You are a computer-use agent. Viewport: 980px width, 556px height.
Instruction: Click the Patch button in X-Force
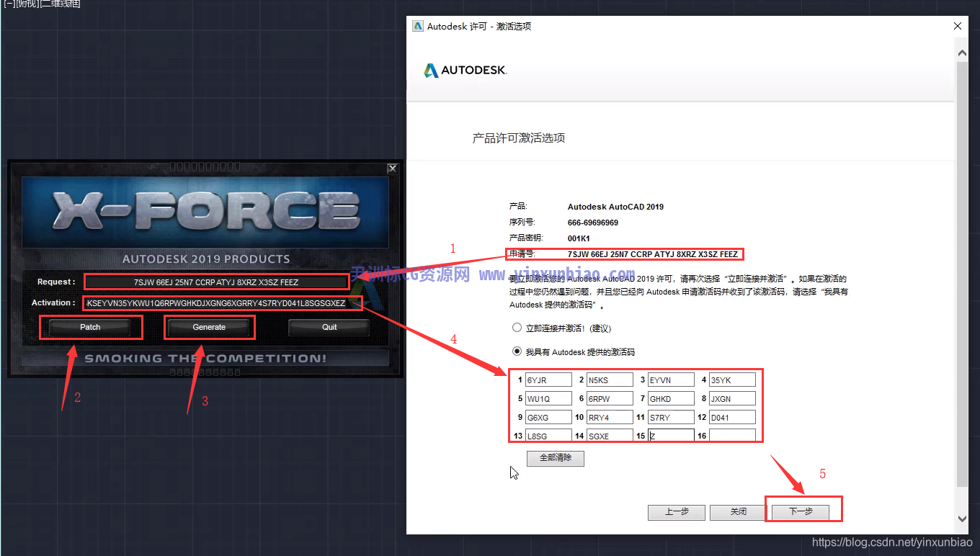click(x=90, y=327)
